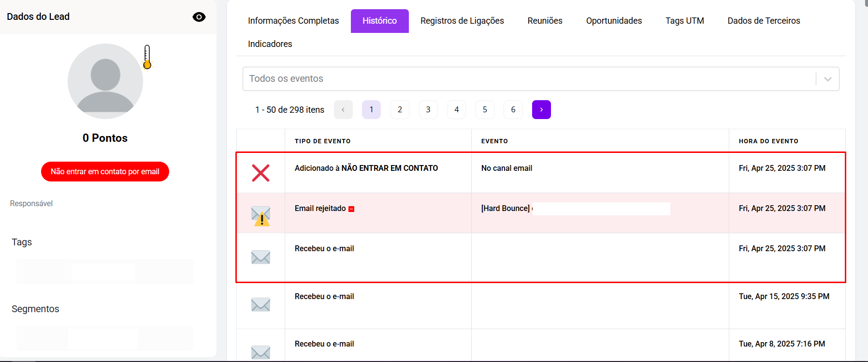Select the Tags UTM tab
The width and height of the screenshot is (868, 362).
click(x=684, y=21)
